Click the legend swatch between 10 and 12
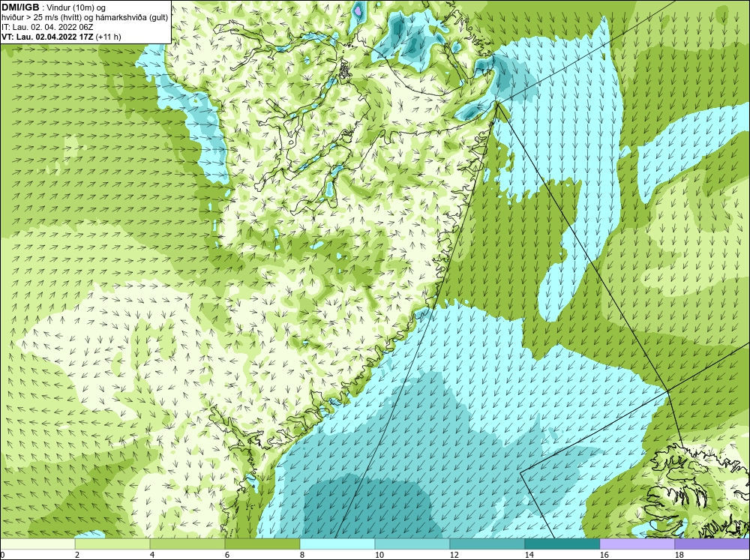The image size is (750, 560). pyautogui.click(x=412, y=544)
